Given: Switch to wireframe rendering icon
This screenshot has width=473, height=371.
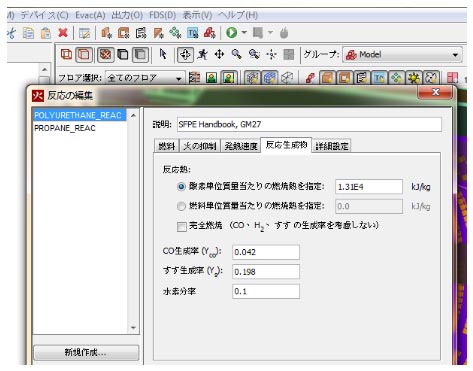Looking at the screenshot, I should (66, 54).
